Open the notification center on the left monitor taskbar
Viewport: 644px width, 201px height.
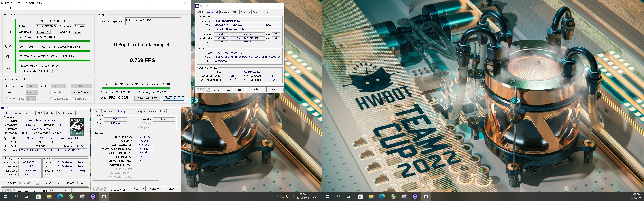(315, 197)
